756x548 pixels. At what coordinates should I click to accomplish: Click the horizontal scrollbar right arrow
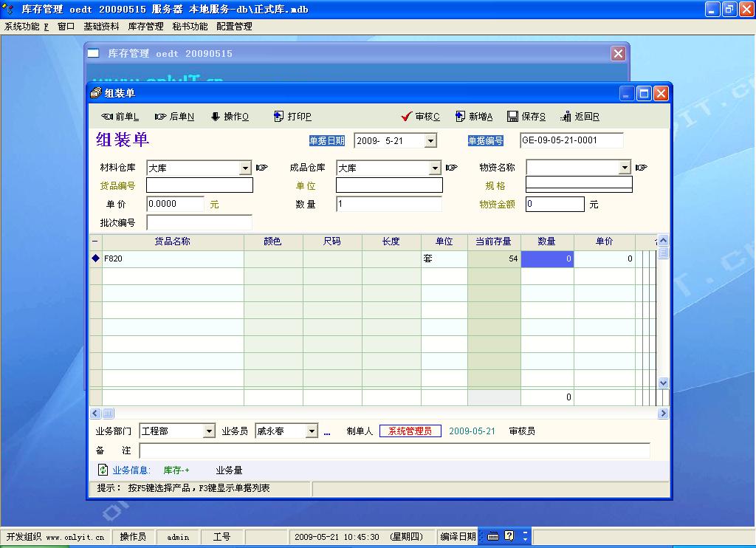pyautogui.click(x=663, y=414)
